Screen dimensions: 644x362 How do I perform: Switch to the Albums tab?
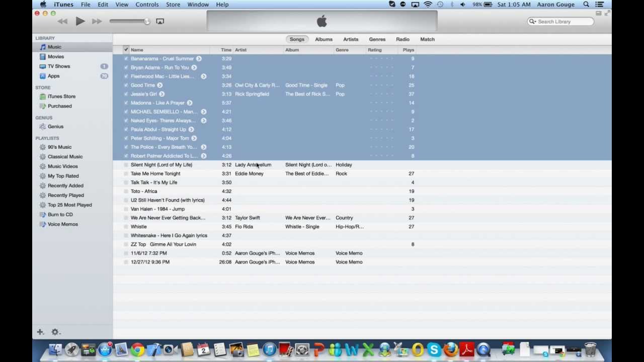324,39
